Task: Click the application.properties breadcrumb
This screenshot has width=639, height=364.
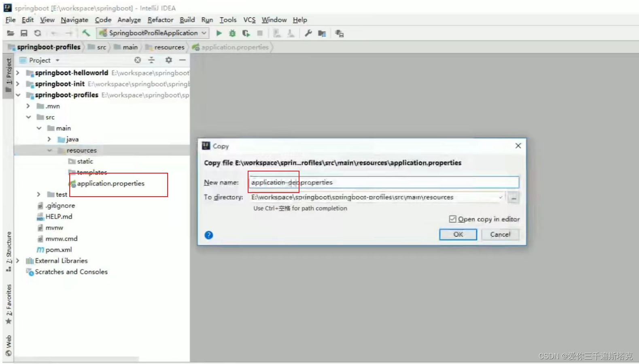Action: (x=231, y=47)
